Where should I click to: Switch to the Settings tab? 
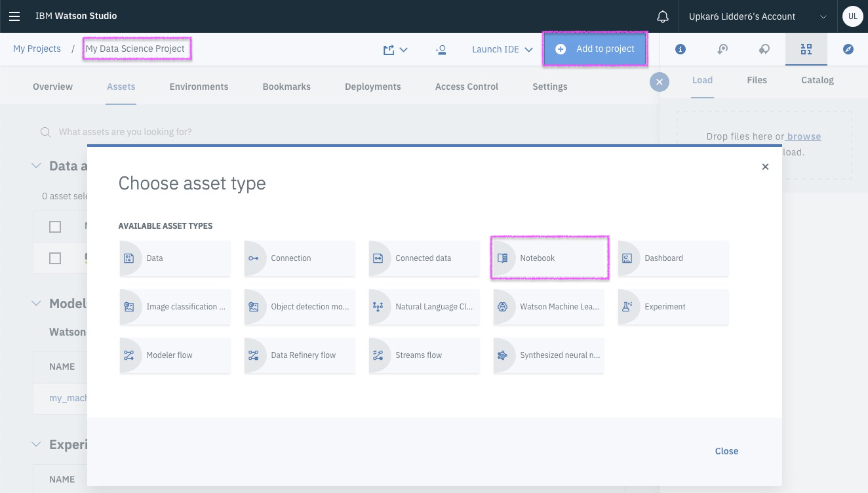(550, 87)
